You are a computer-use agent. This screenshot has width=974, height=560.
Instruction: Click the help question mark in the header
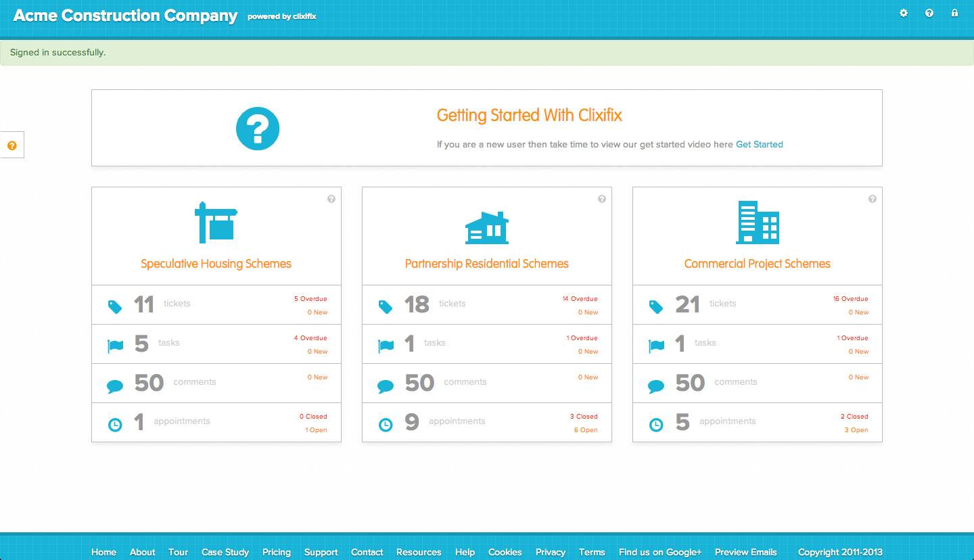tap(929, 13)
